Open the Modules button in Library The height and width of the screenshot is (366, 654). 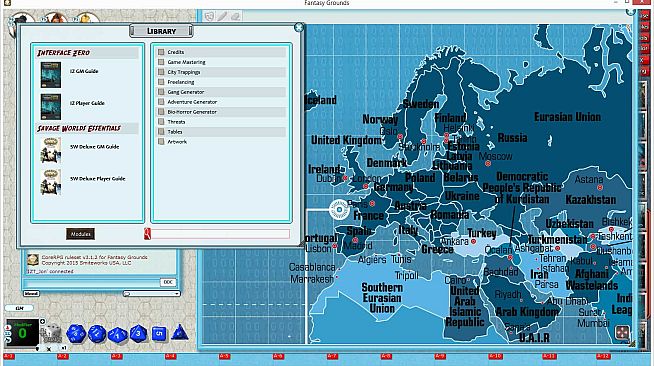click(x=80, y=234)
